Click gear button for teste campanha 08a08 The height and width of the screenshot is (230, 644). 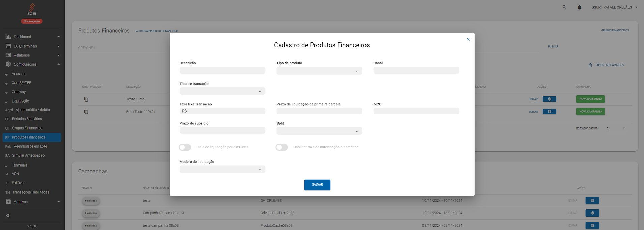tap(592, 226)
